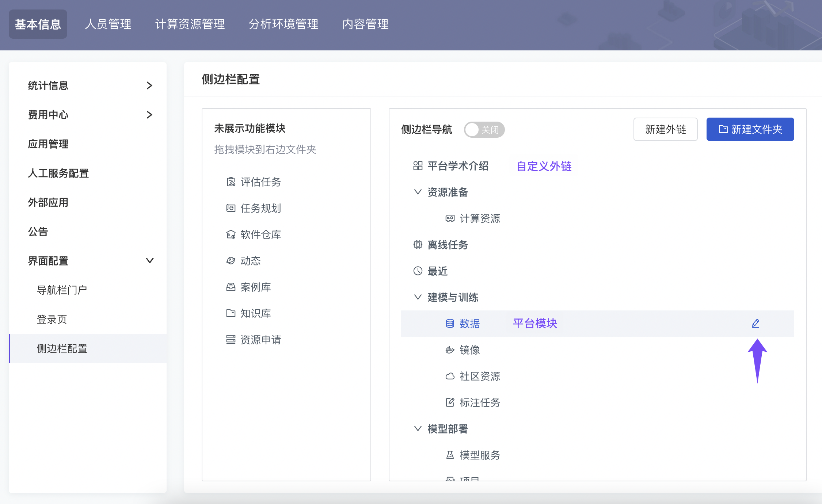Click the 镜像 icon in navigation tree
The image size is (822, 504).
pyautogui.click(x=450, y=350)
